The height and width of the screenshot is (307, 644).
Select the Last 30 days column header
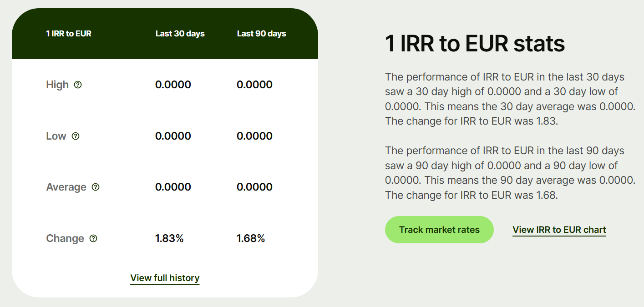(180, 34)
